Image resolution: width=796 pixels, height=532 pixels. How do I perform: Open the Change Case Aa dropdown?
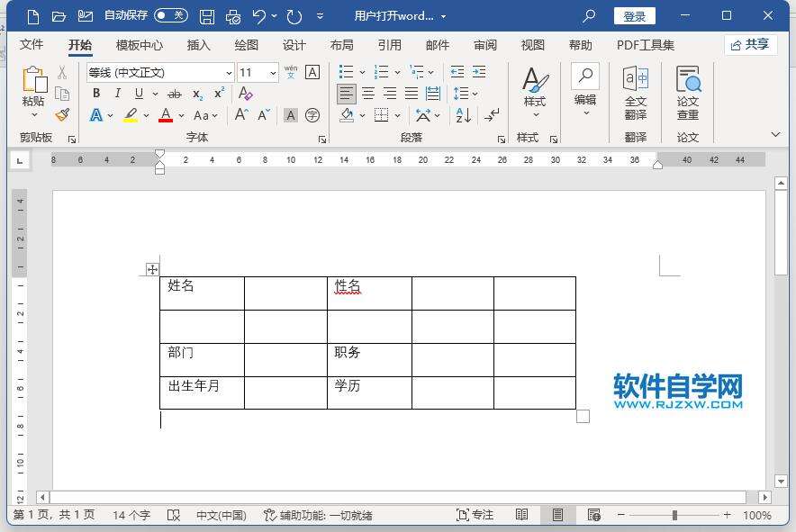(x=205, y=116)
